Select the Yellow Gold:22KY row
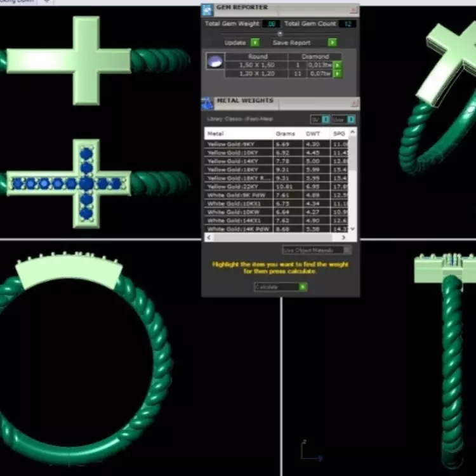 click(x=276, y=187)
